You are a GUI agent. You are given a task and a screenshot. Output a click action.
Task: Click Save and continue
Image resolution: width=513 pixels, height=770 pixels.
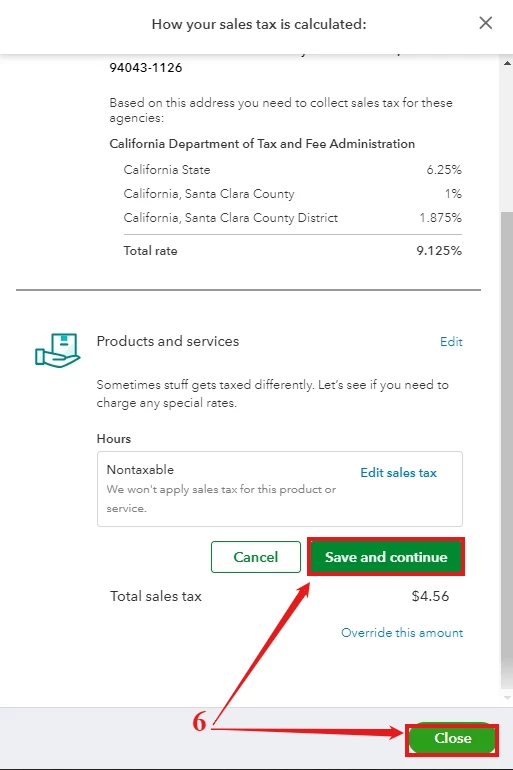pyautogui.click(x=386, y=557)
